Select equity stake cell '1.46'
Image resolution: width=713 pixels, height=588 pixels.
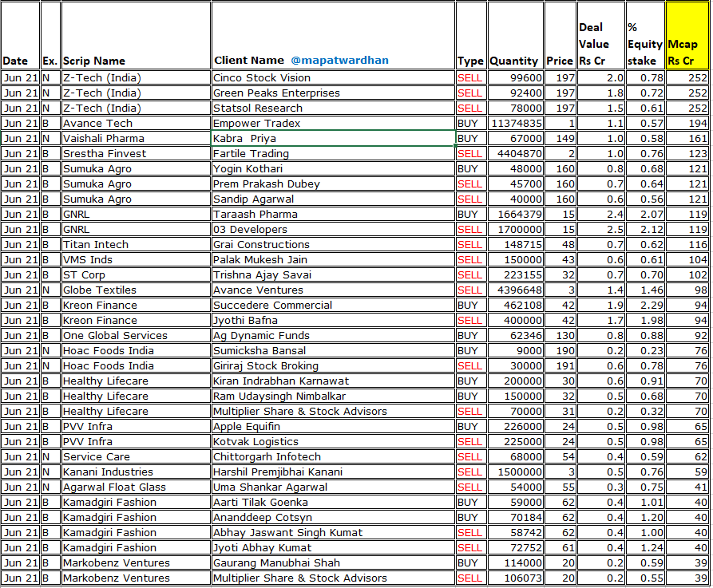[645, 290]
